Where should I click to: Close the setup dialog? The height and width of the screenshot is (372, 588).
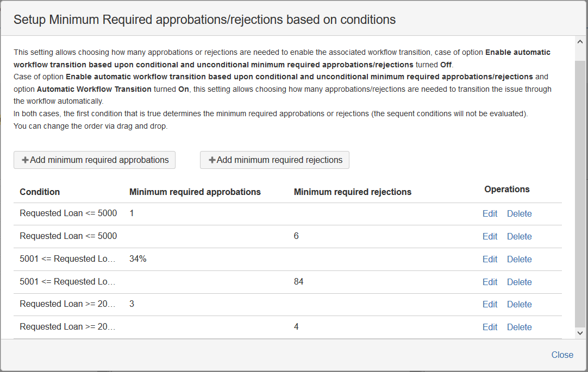pos(562,355)
